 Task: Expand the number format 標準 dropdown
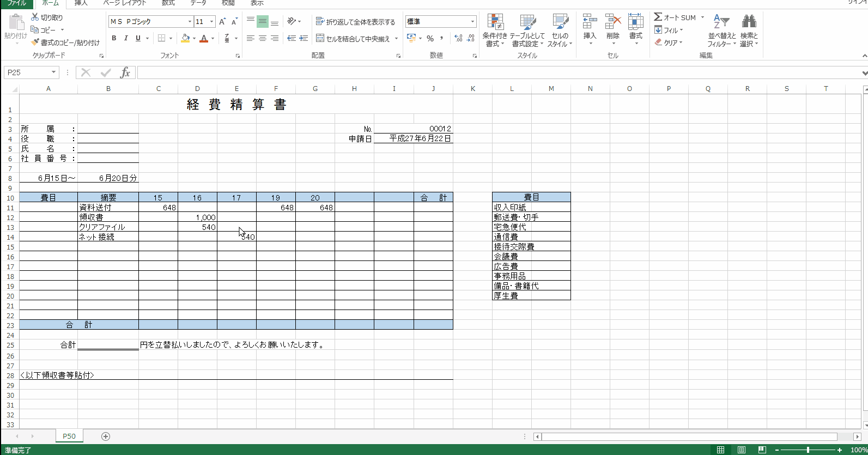(x=472, y=22)
